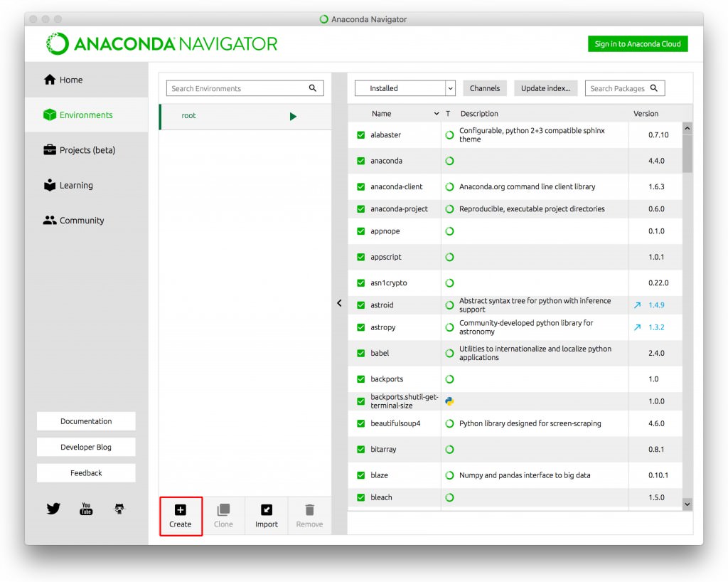Click the Description column header
The image size is (728, 582).
pos(479,114)
